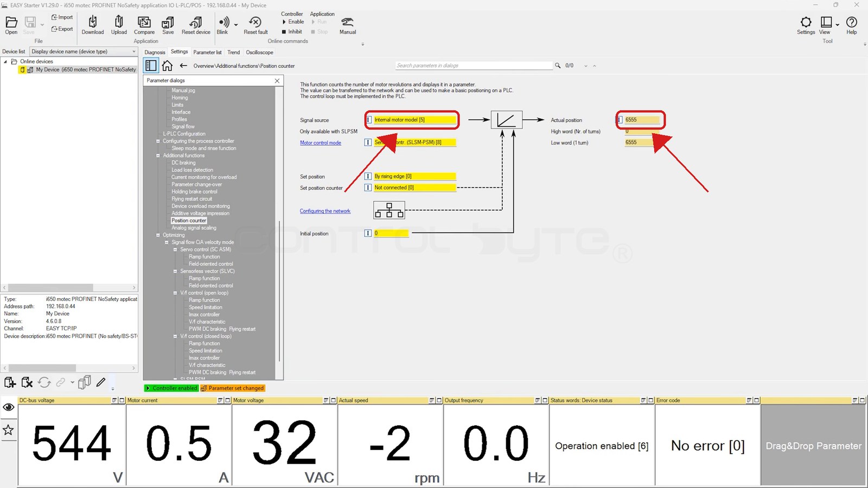Open Manual control mode
This screenshot has height=488, width=868.
348,25
